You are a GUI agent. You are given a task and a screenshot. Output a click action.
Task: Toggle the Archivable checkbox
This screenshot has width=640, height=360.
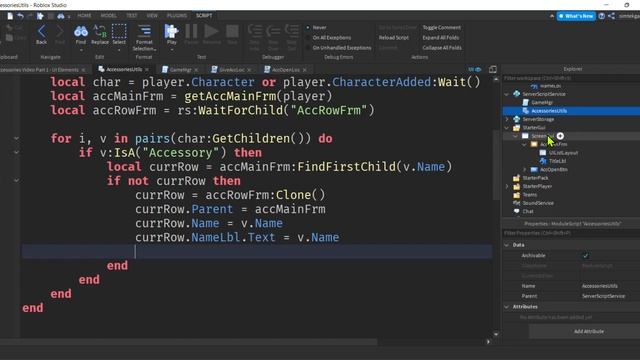click(x=586, y=256)
